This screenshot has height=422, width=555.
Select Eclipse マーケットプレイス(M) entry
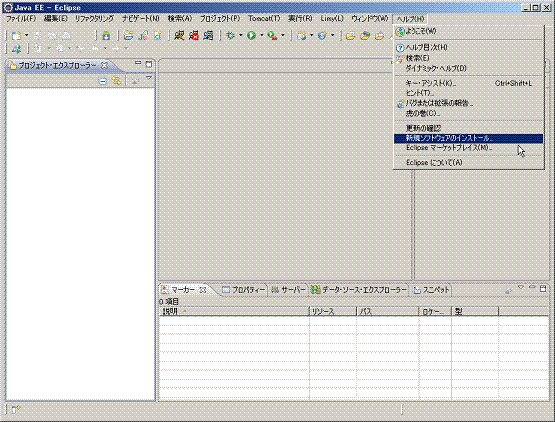click(469, 148)
